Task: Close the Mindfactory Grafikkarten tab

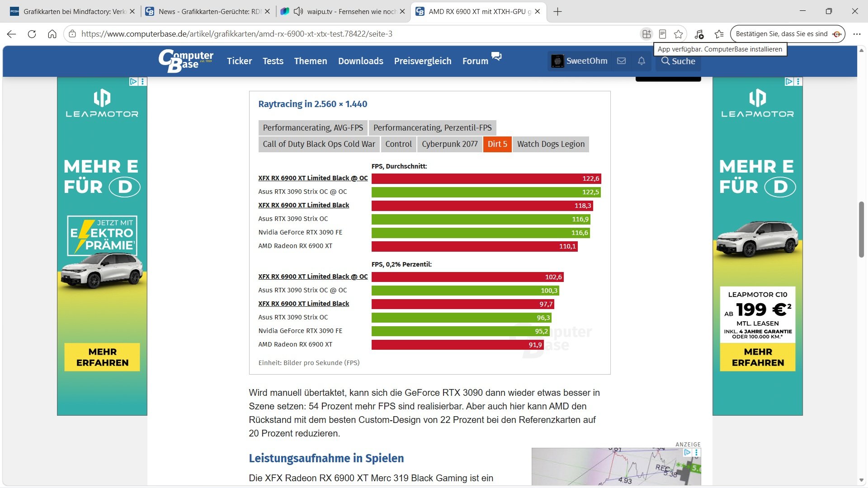Action: [x=132, y=12]
